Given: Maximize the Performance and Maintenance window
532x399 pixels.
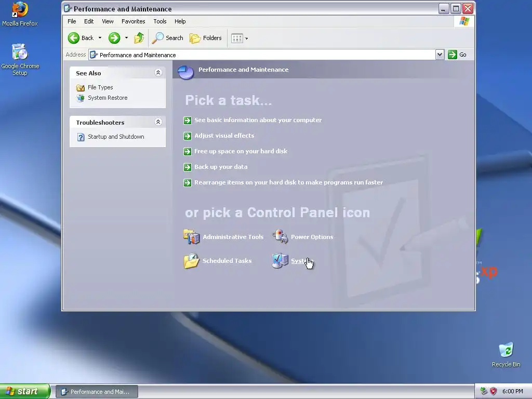Looking at the screenshot, I should click(x=456, y=8).
